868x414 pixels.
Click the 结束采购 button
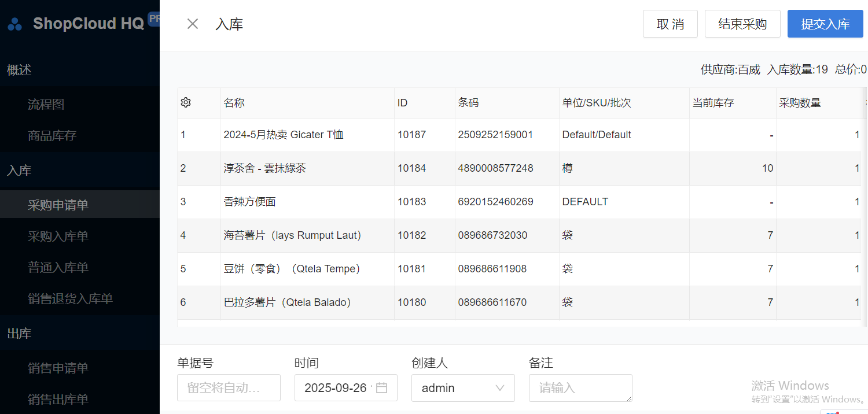(x=742, y=24)
